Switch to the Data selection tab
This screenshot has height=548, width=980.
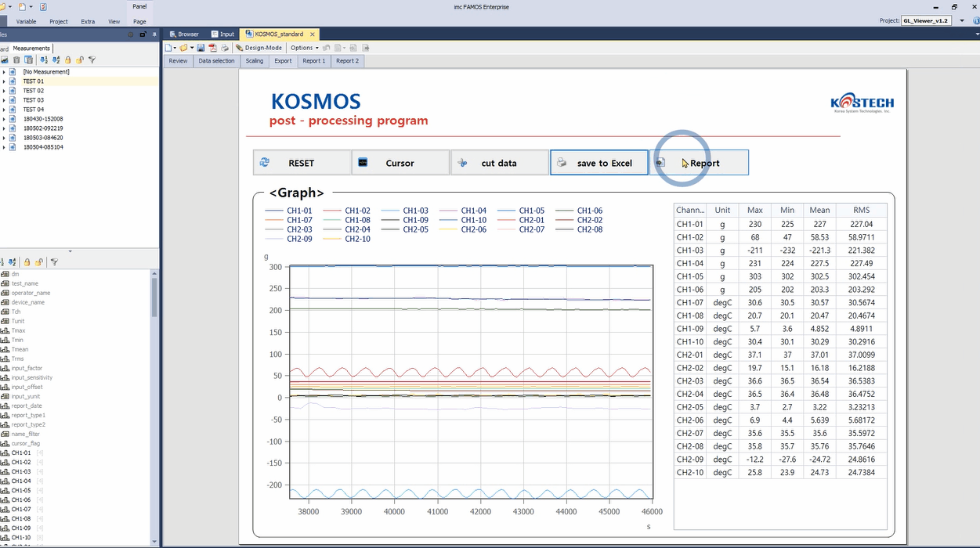pyautogui.click(x=216, y=61)
